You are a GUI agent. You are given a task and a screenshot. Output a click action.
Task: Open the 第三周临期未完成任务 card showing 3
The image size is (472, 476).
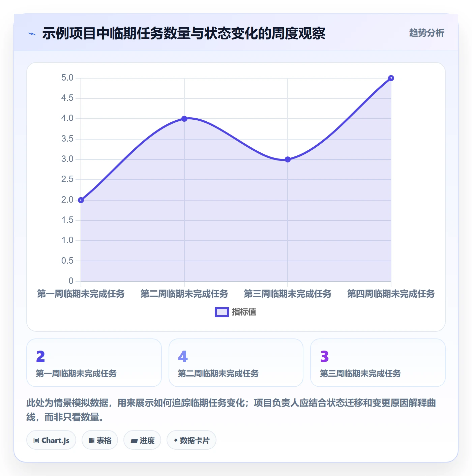pyautogui.click(x=378, y=363)
